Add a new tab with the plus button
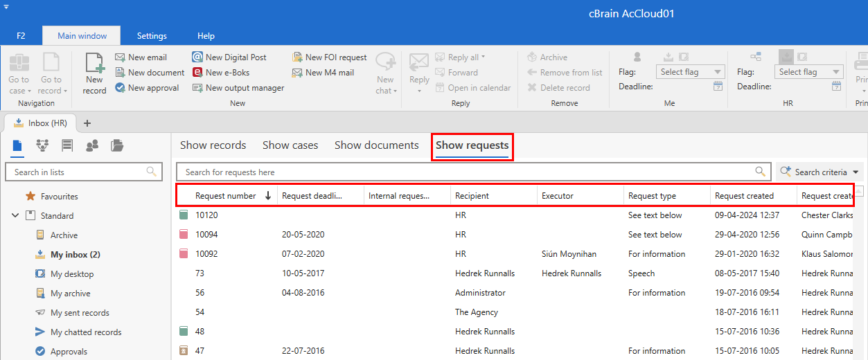This screenshot has width=868, height=360. (x=87, y=123)
